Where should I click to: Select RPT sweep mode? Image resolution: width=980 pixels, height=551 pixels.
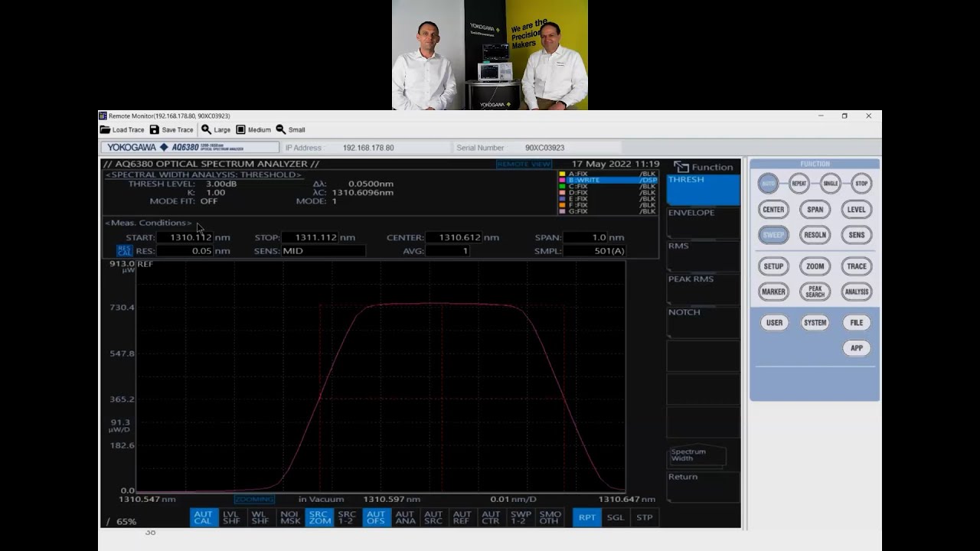(x=587, y=518)
